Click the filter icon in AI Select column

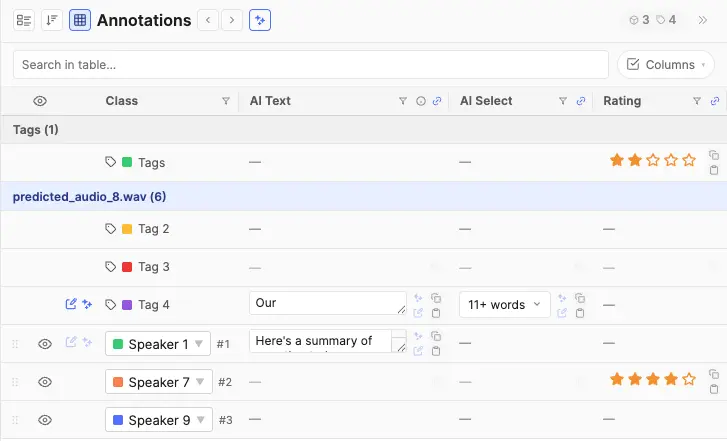tap(563, 101)
